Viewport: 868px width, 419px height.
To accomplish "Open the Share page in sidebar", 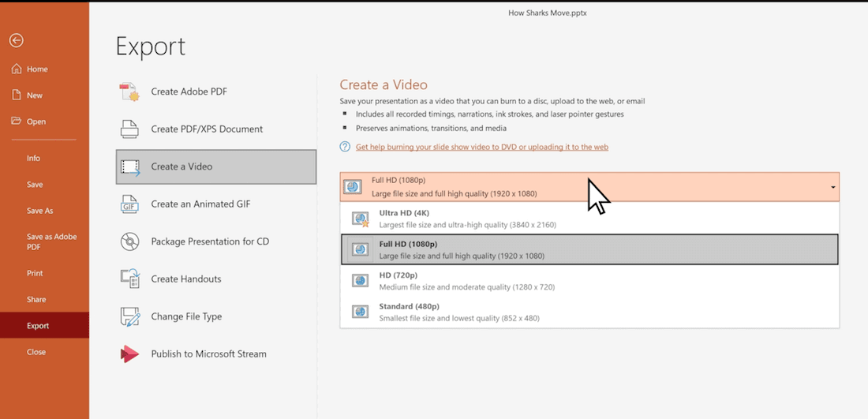I will tap(36, 299).
